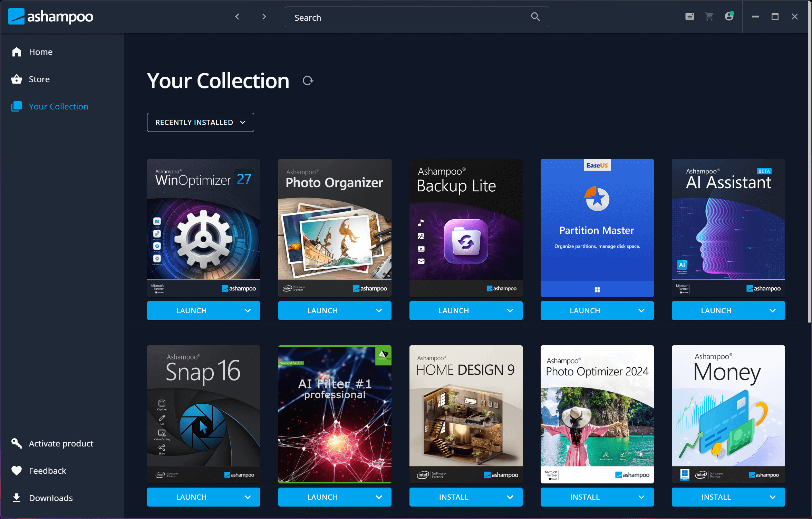Open the news messages icon
This screenshot has height=519, width=812.
click(x=690, y=16)
